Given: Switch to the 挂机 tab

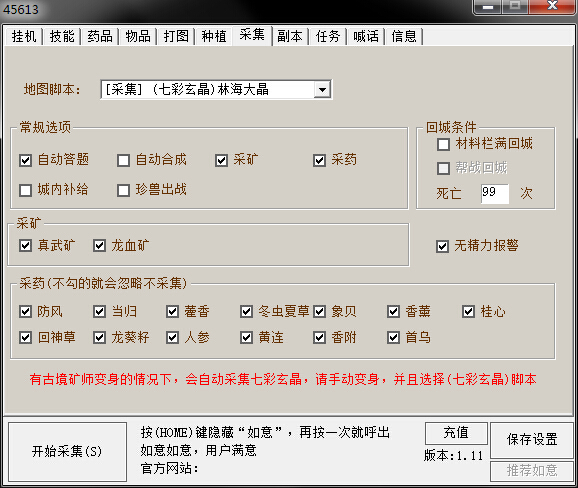Looking at the screenshot, I should click(x=24, y=36).
